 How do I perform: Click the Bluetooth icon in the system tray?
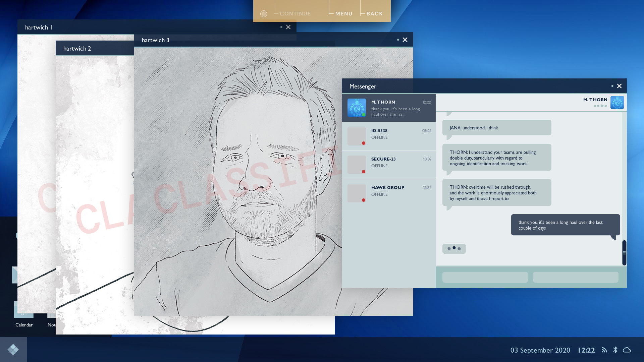(x=615, y=350)
